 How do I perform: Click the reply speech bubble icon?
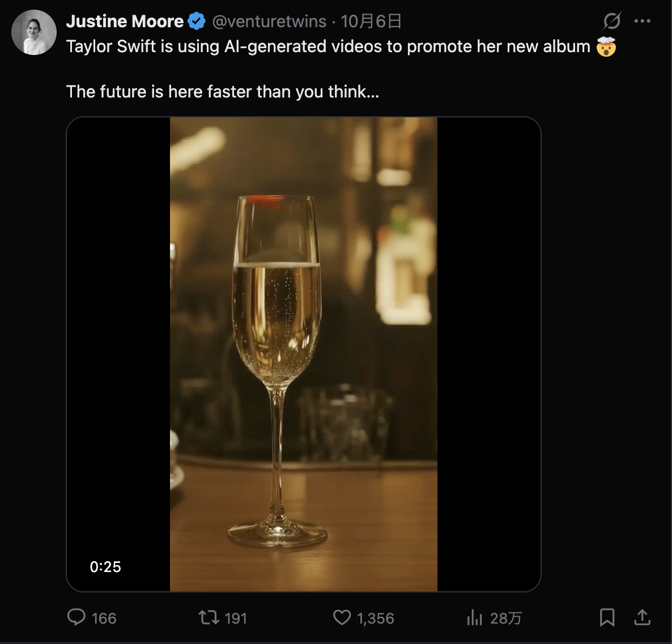tap(76, 617)
